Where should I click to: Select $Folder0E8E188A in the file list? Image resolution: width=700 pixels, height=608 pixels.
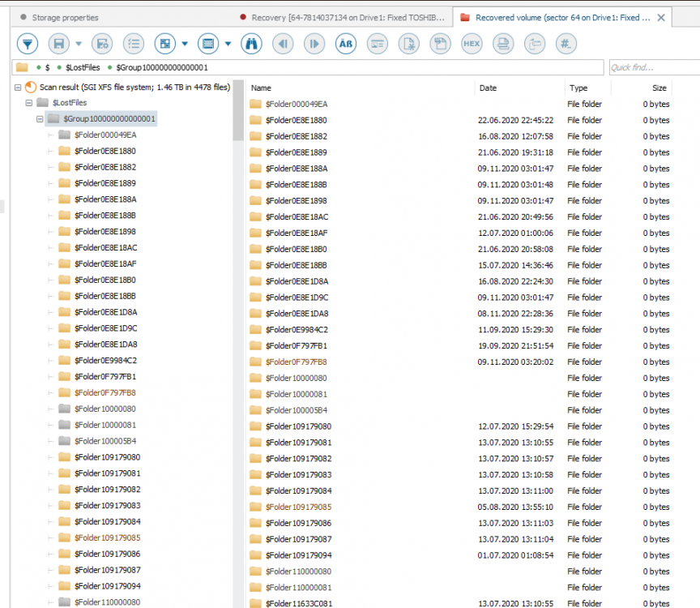click(297, 169)
